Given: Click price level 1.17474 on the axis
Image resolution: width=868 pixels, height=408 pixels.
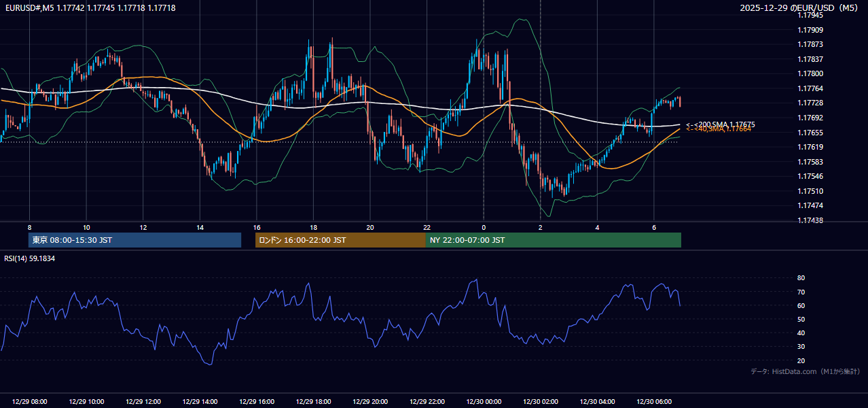Looking at the screenshot, I should 810,205.
